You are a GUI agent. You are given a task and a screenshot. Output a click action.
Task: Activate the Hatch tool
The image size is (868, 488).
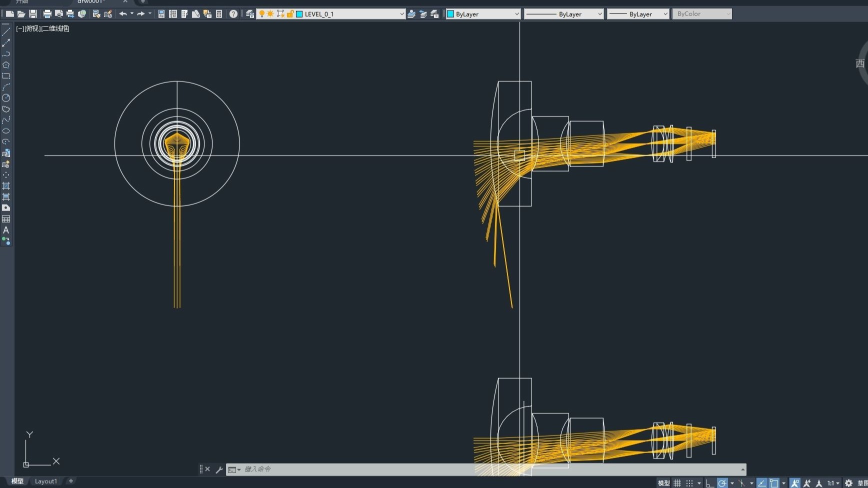pos(6,186)
